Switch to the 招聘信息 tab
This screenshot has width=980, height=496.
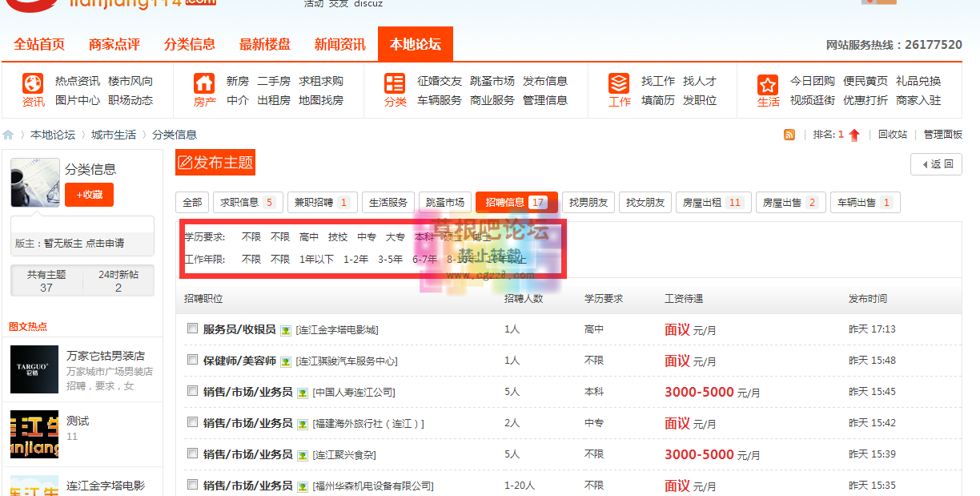pos(516,202)
